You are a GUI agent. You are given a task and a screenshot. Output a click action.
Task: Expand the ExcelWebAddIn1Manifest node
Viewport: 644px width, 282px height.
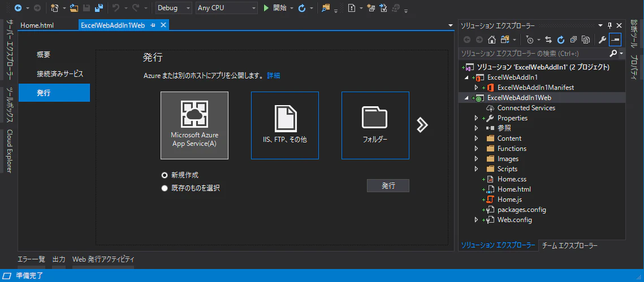click(x=476, y=88)
